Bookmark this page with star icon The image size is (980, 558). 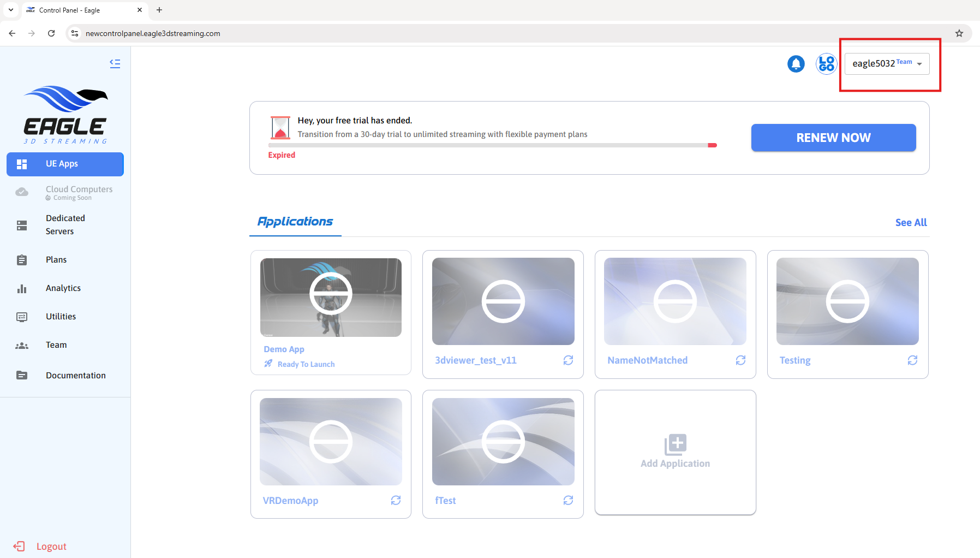[959, 33]
